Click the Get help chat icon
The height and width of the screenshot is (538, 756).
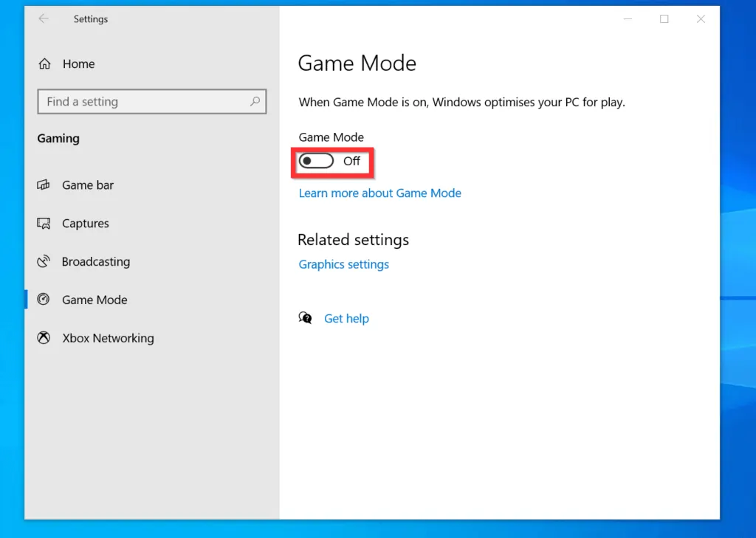click(x=305, y=317)
